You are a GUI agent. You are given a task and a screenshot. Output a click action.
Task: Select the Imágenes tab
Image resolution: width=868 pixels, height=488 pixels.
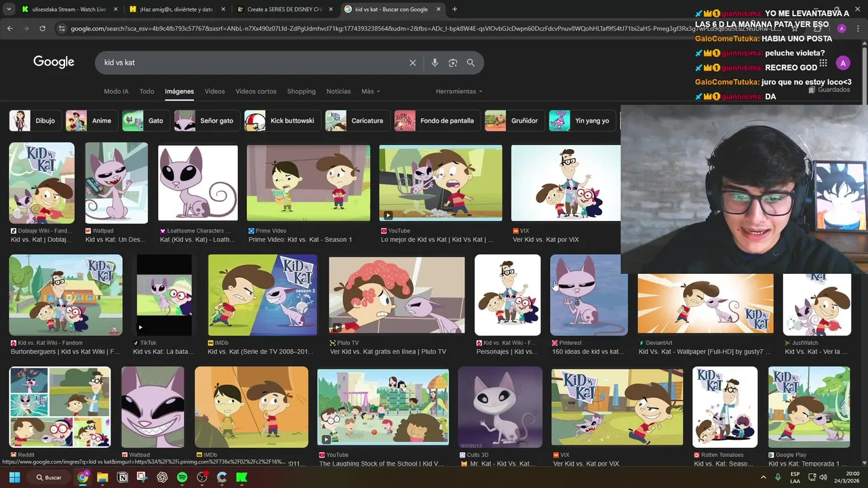tap(179, 91)
